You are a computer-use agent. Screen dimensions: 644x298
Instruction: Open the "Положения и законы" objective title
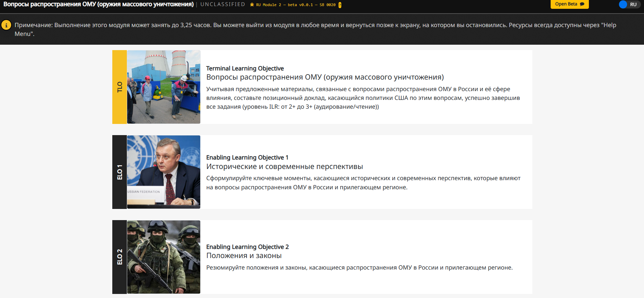pos(244,256)
